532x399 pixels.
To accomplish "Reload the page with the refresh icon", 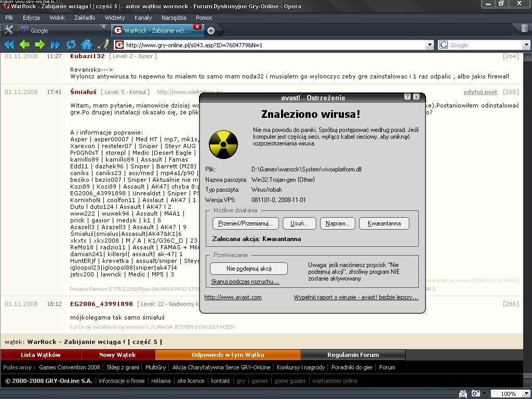I will point(71,45).
